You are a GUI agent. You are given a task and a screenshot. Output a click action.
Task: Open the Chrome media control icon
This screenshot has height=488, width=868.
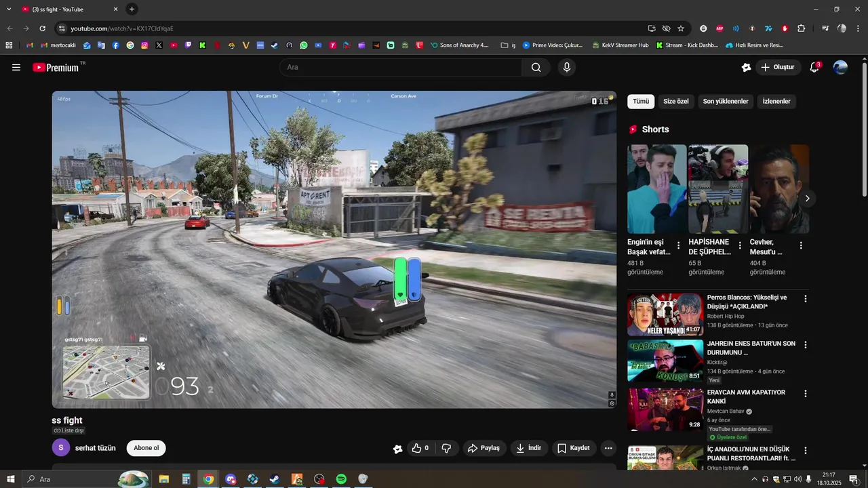825,28
